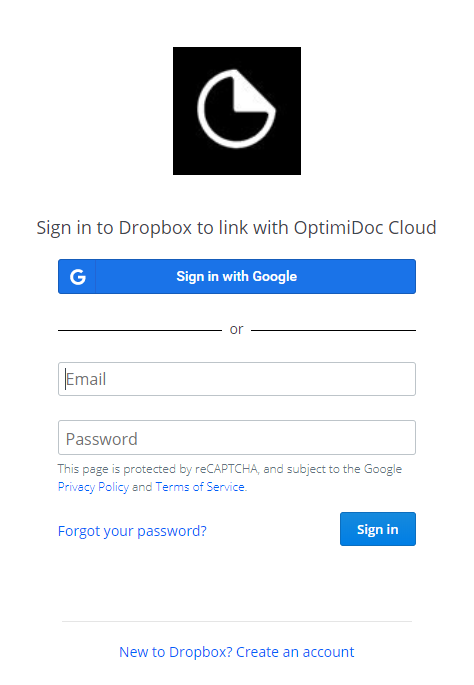Click the heading mentioning OptimiDoc Cloud

236,228
